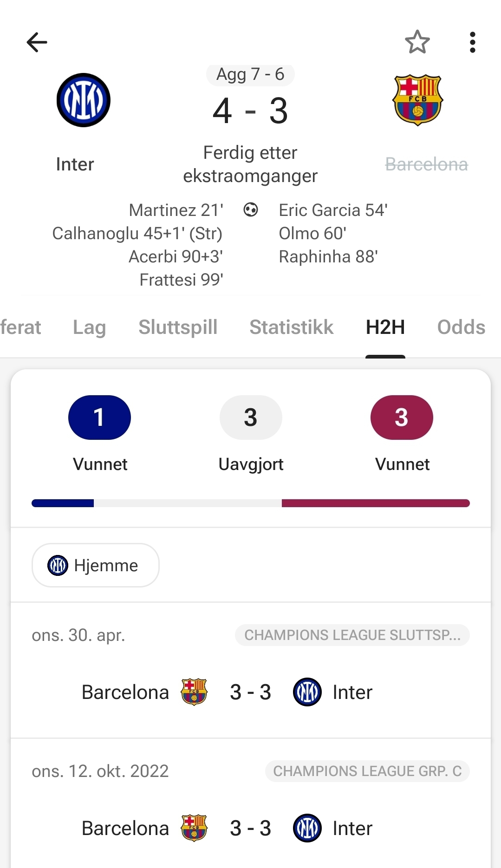Tap Inter crest in 2022 match row
This screenshot has width=501, height=868.
click(307, 828)
